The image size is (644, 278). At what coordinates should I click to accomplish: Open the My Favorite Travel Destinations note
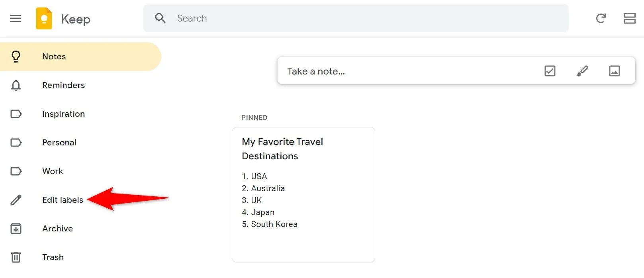(x=303, y=195)
